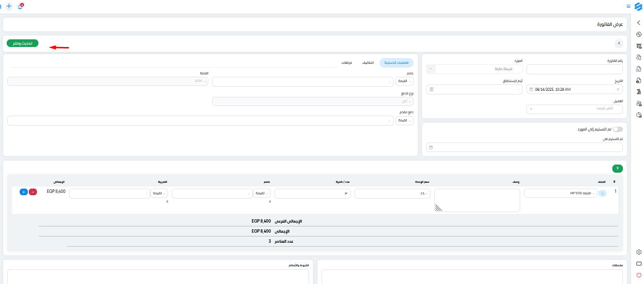Image resolution: width=644 pixels, height=284 pixels.
Task: Click the row discount amount field
Action: pos(211,193)
